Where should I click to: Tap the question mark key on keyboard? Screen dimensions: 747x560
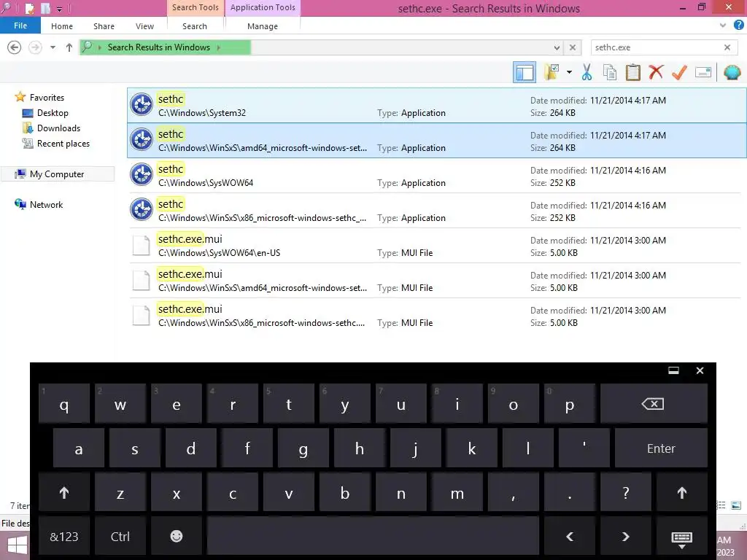[x=625, y=492]
